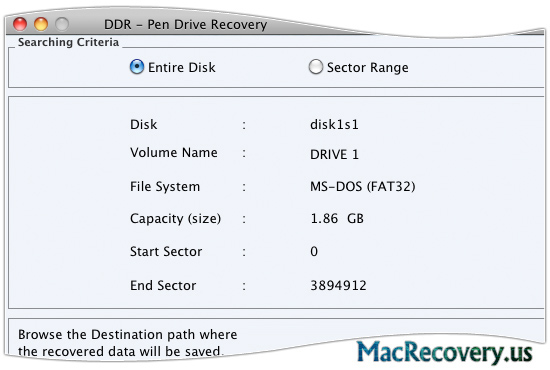Image resolution: width=550 pixels, height=370 pixels.
Task: Click the End Sector field label
Action: coord(163,285)
